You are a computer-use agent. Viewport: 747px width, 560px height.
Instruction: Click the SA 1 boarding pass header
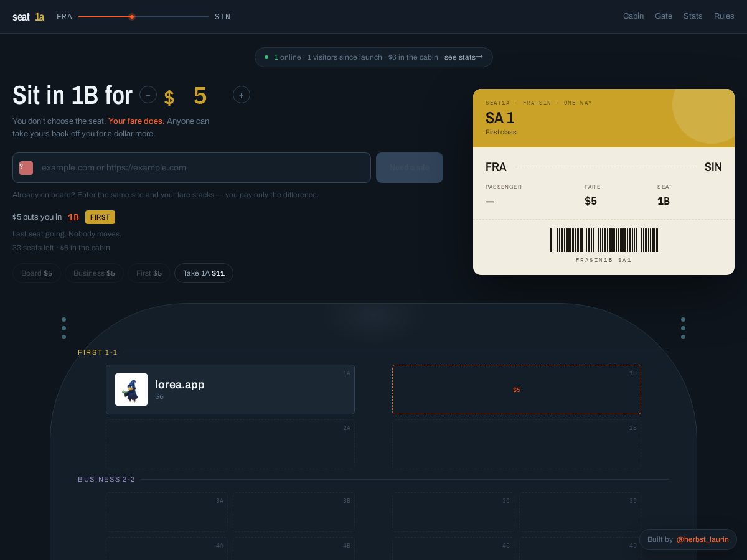(604, 118)
